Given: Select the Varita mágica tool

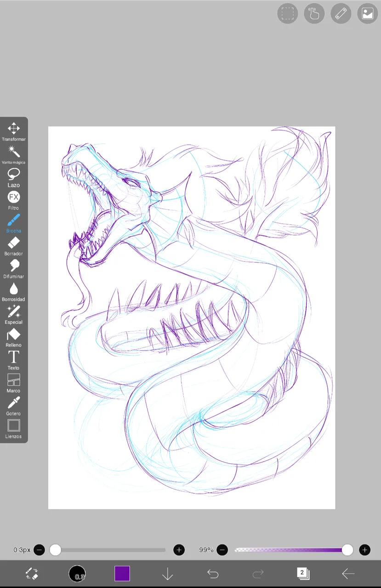Looking at the screenshot, I should (x=13, y=155).
